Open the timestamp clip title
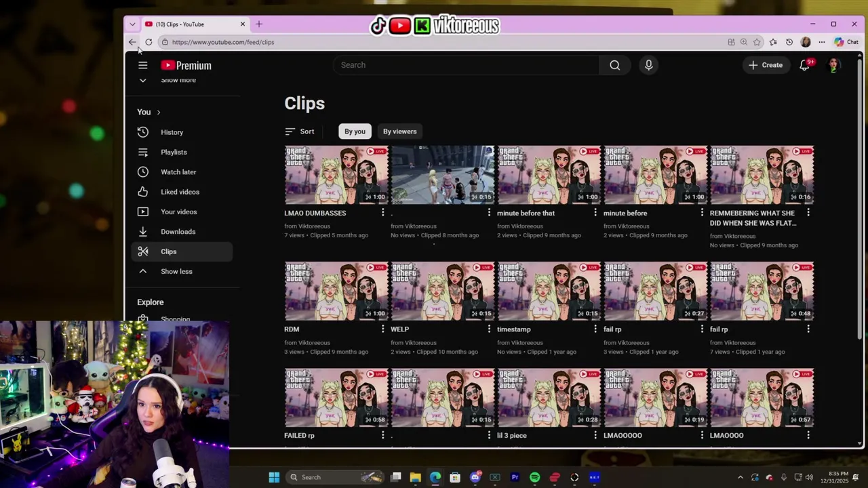This screenshot has width=868, height=488. point(514,329)
